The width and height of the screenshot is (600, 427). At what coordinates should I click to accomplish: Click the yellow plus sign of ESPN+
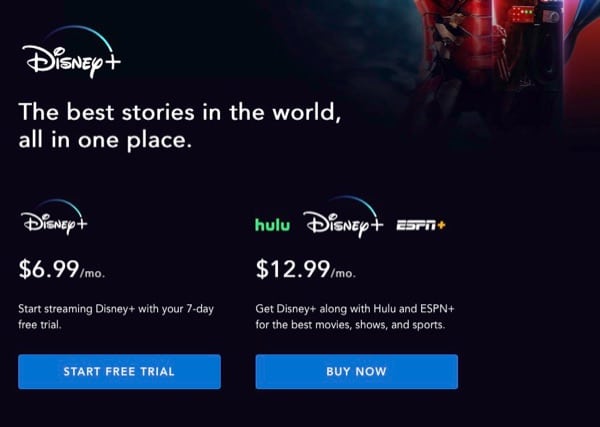(x=441, y=225)
